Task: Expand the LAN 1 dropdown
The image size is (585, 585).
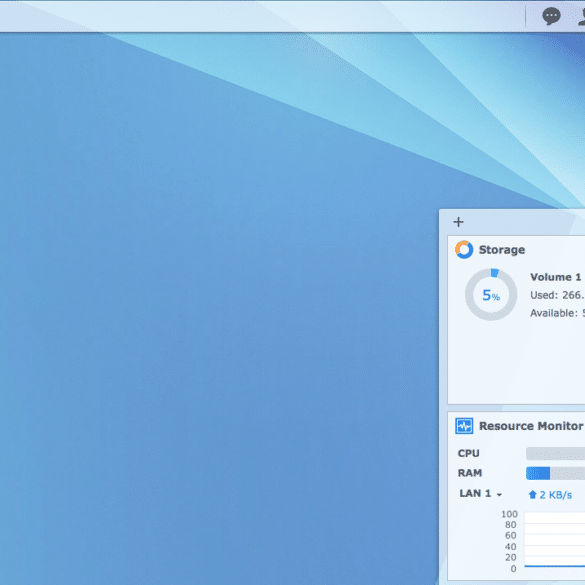Action: coord(481,494)
